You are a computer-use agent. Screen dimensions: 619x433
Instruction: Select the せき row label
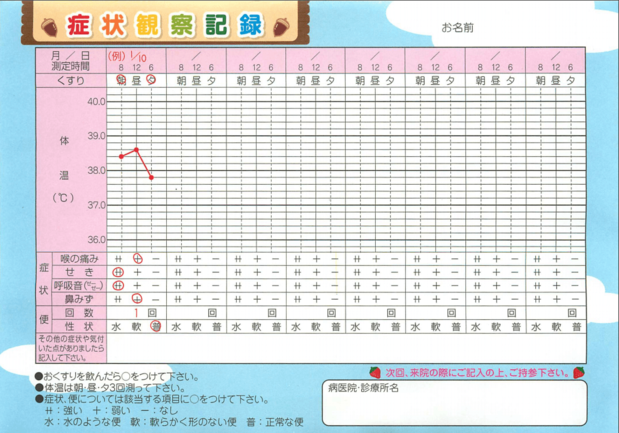(x=79, y=272)
